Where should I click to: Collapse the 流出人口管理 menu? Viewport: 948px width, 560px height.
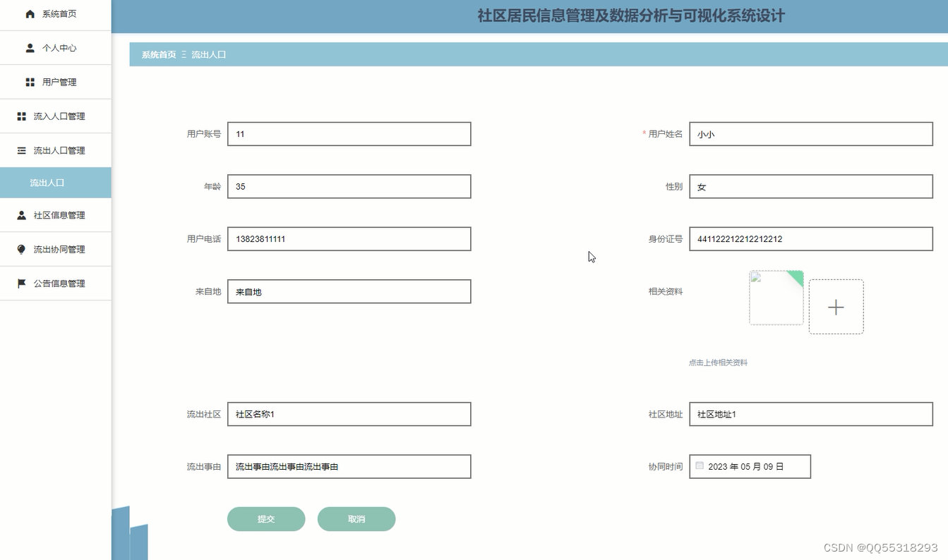pos(56,150)
